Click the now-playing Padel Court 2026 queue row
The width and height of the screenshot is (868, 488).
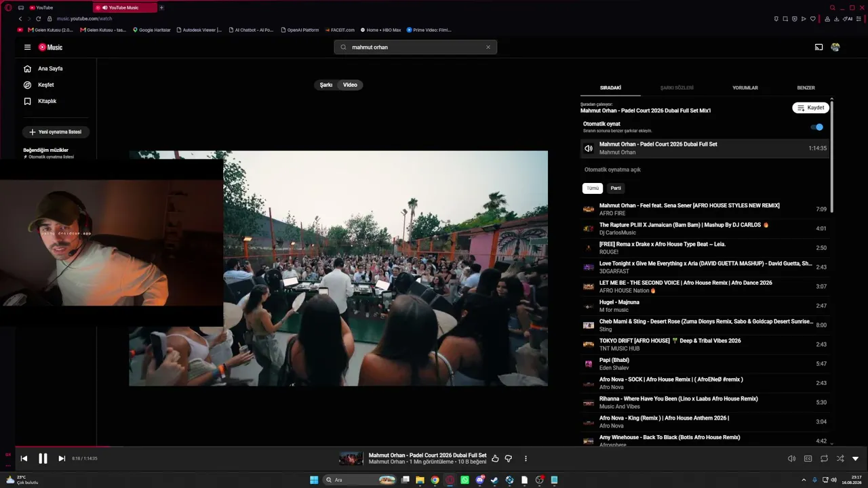pyautogui.click(x=705, y=148)
